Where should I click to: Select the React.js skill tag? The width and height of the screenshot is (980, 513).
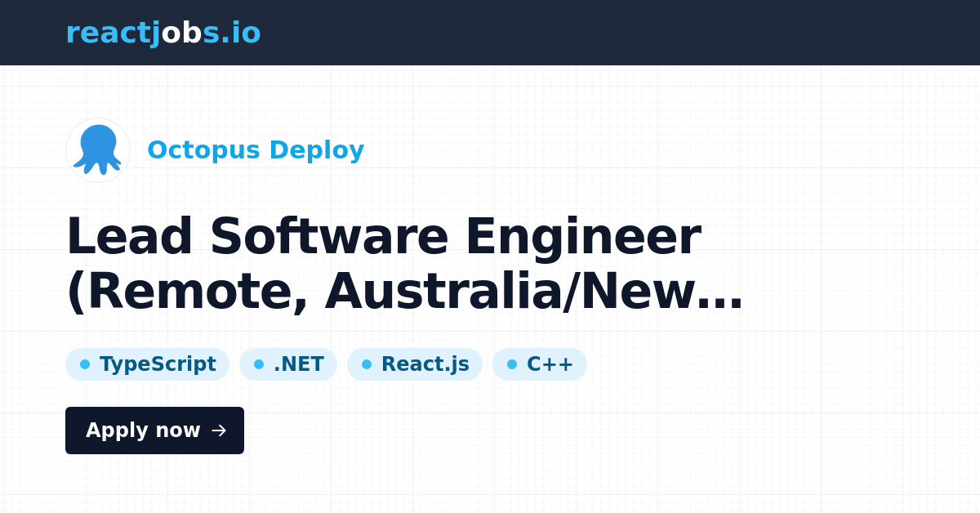click(x=415, y=364)
